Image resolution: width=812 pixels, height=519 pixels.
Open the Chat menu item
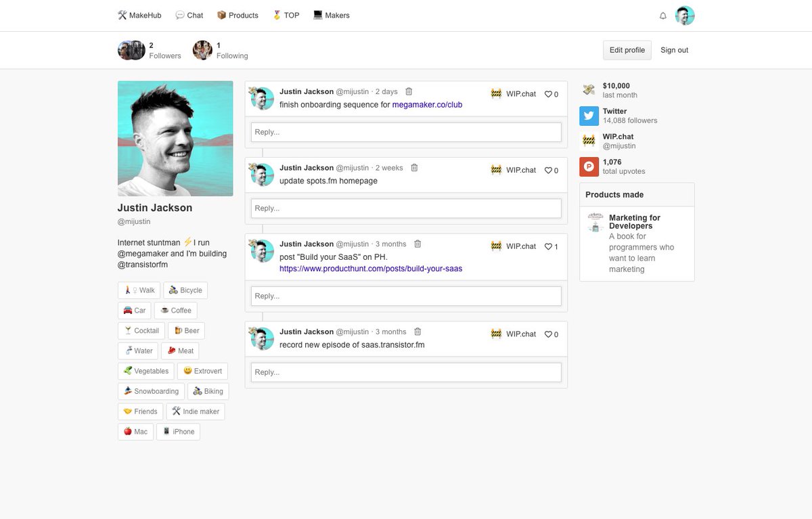tap(189, 16)
